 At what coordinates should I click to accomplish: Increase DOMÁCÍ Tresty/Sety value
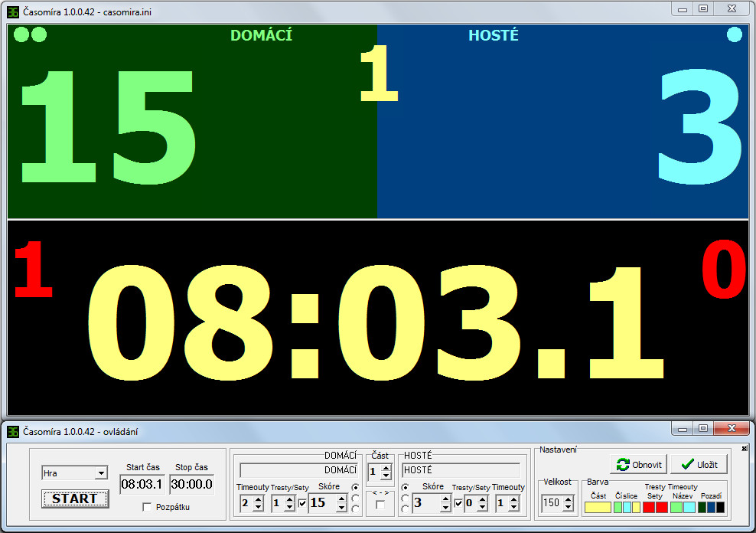[290, 500]
